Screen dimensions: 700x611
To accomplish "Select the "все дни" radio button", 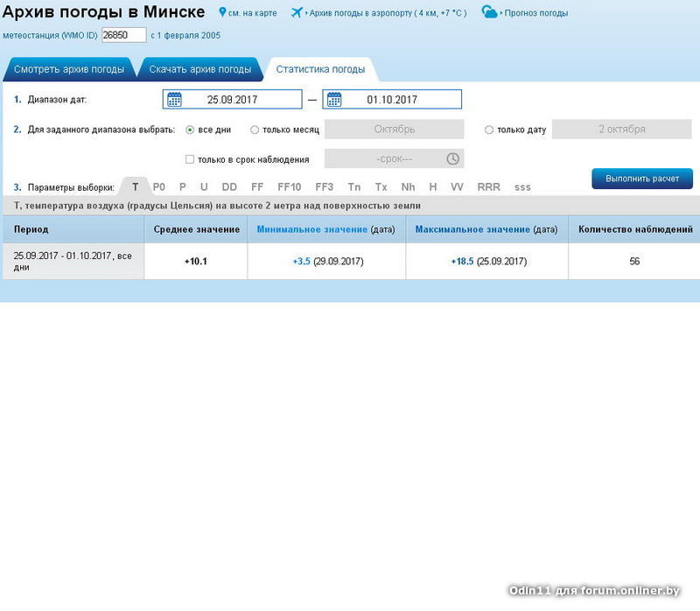I will [190, 130].
